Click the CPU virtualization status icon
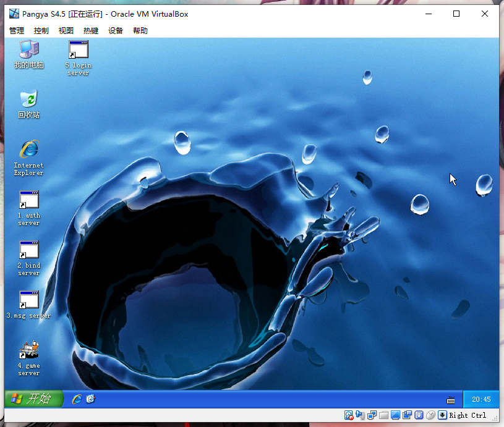The height and width of the screenshot is (427, 504). tap(419, 415)
